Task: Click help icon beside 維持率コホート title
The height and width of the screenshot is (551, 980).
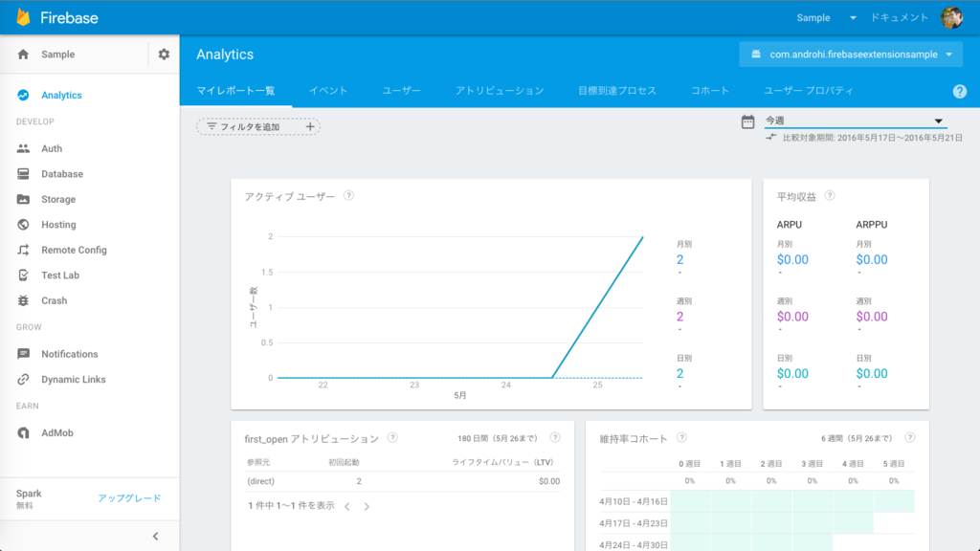Action: pos(681,438)
